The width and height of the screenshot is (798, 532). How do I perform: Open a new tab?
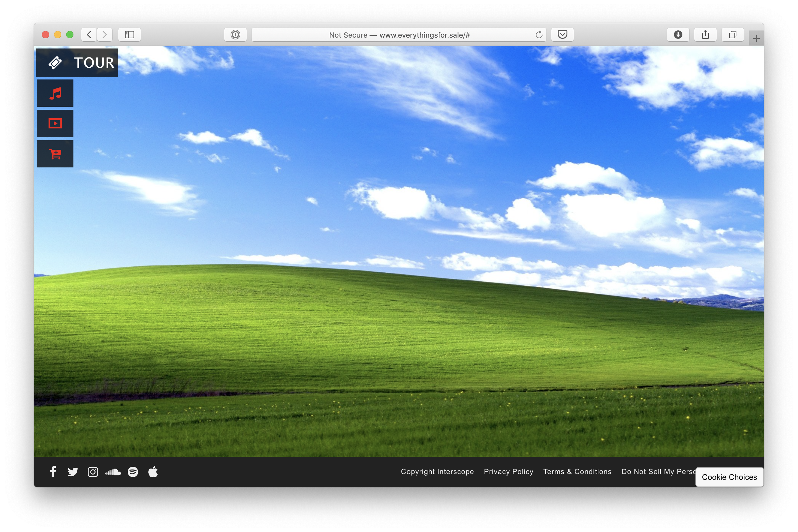pos(756,39)
